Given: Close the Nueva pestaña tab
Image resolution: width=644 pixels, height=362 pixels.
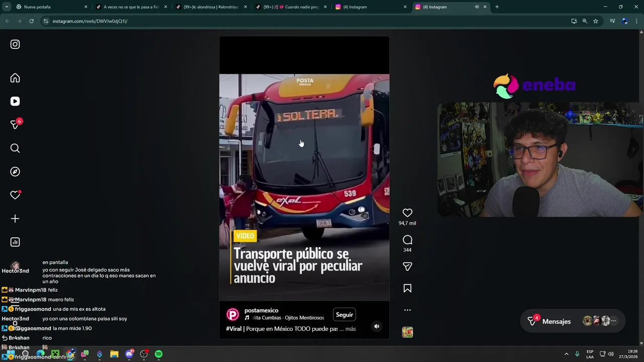Looking at the screenshot, I should click(86, 7).
